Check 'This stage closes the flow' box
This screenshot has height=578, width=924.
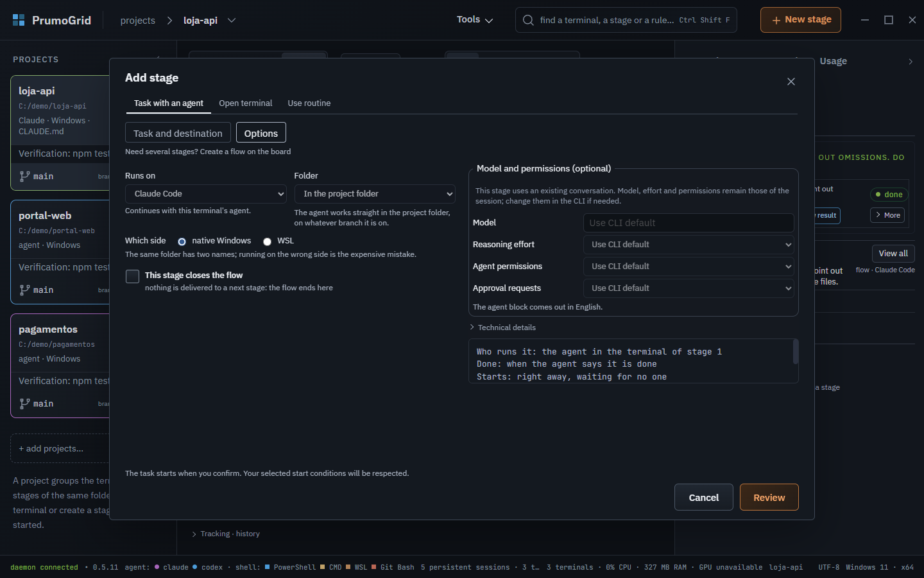click(132, 276)
